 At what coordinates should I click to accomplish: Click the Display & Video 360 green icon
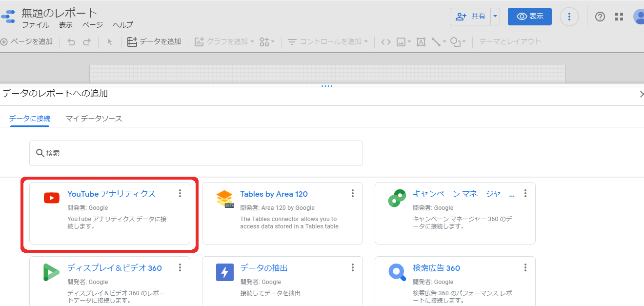[51, 272]
